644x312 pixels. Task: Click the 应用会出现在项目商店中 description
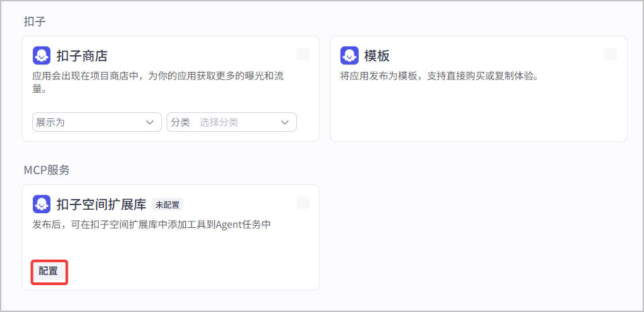point(159,82)
